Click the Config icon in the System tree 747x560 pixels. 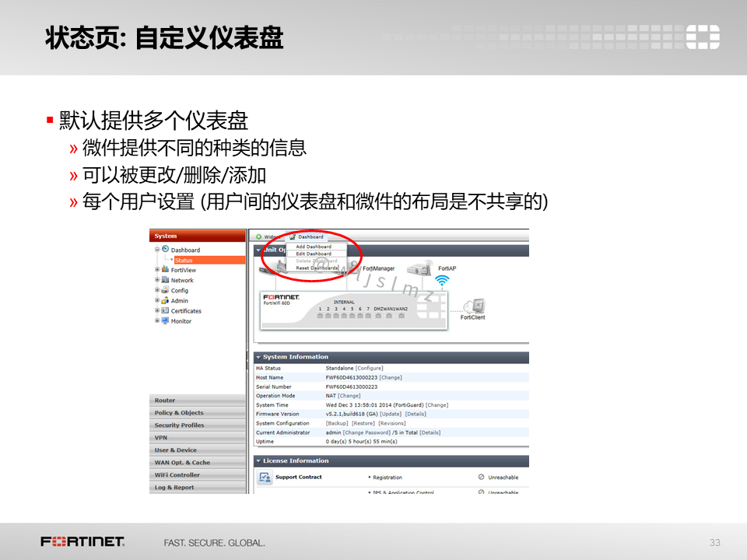click(165, 289)
